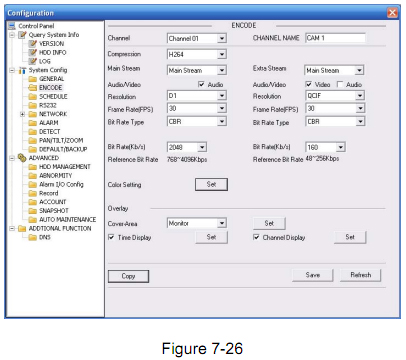Toggle the Extra Stream Video checkbox
Screen dimensions: 406x360
pos(309,84)
